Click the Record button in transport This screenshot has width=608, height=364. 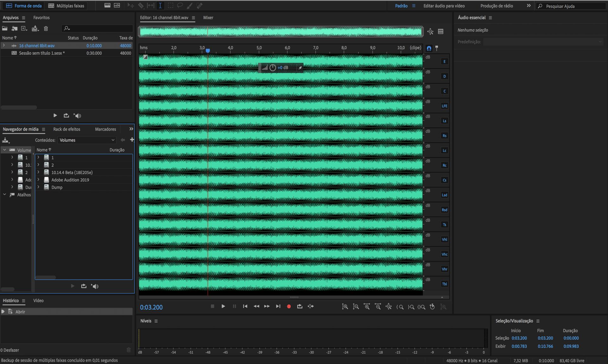tap(289, 306)
